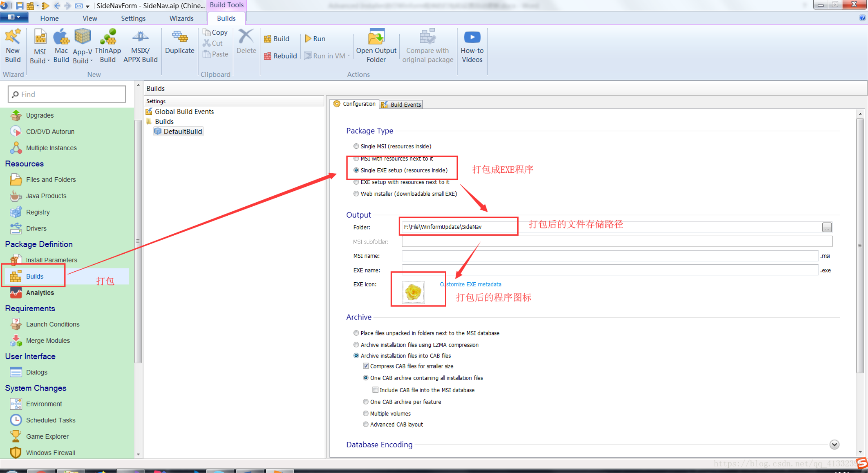This screenshot has width=868, height=473.
Task: Click the Find search box
Action: 67,94
